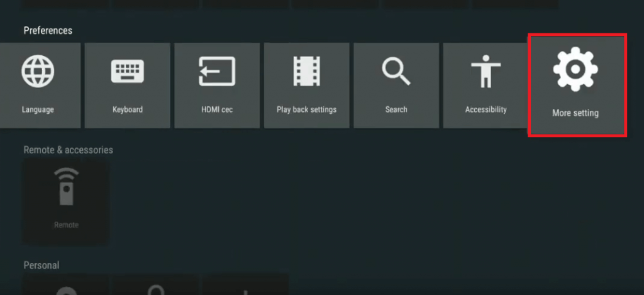Click the "Accessibility" text label
The image size is (644, 295).
click(x=486, y=109)
